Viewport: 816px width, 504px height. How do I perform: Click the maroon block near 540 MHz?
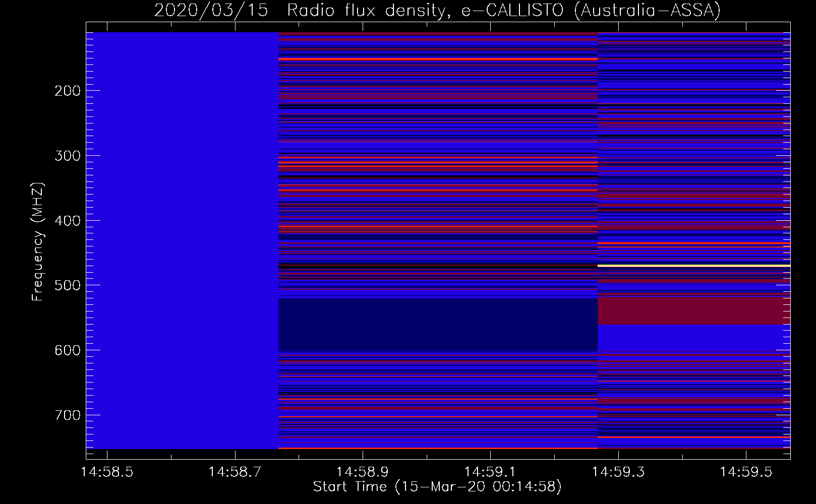click(x=694, y=311)
